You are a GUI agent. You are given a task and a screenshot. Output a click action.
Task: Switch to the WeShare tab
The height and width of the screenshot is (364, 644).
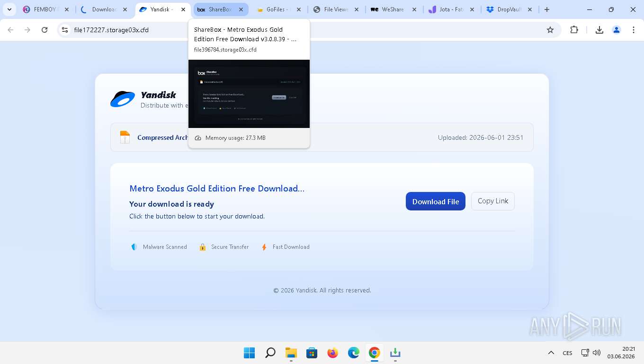pos(394,9)
